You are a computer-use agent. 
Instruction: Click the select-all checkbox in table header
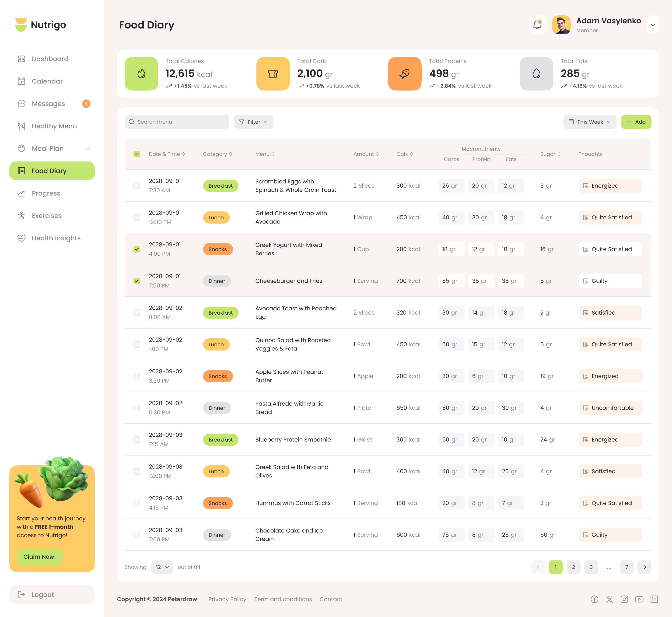coord(136,154)
